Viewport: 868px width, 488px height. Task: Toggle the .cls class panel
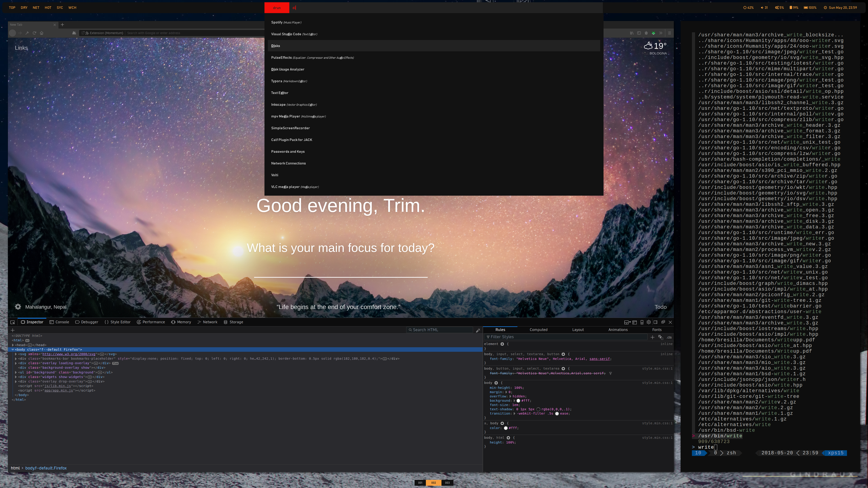tap(669, 337)
